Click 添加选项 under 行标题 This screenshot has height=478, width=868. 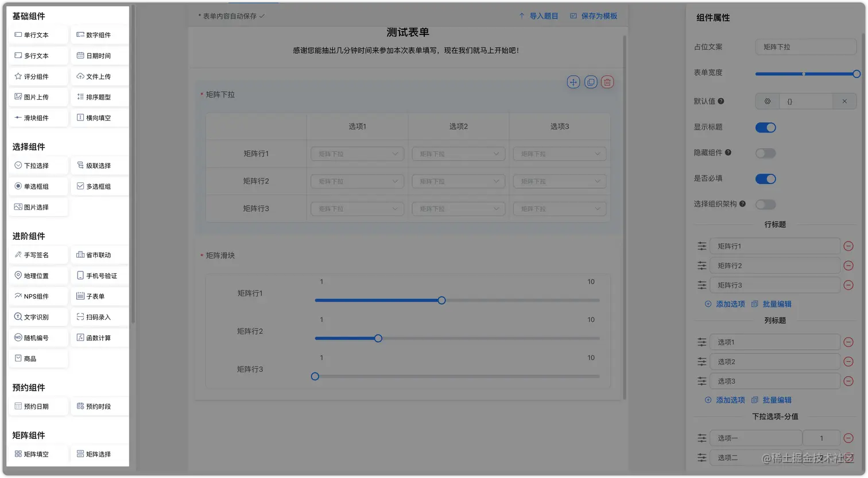724,304
